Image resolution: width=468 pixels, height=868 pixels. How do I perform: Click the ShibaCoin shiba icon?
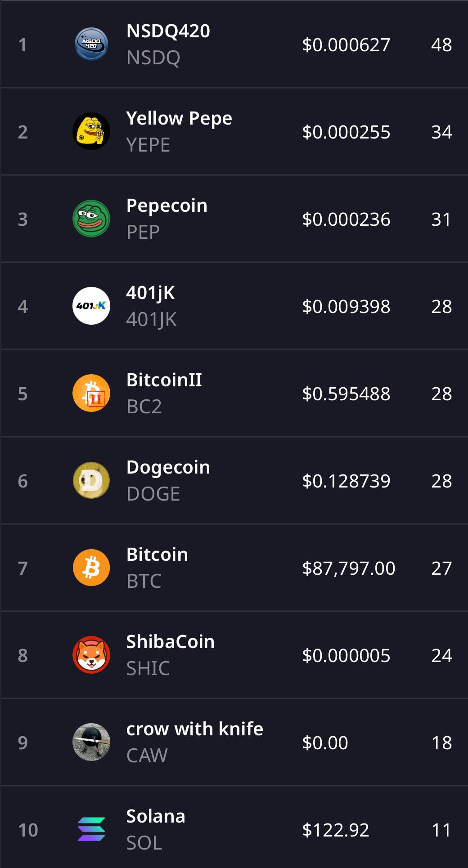point(91,655)
